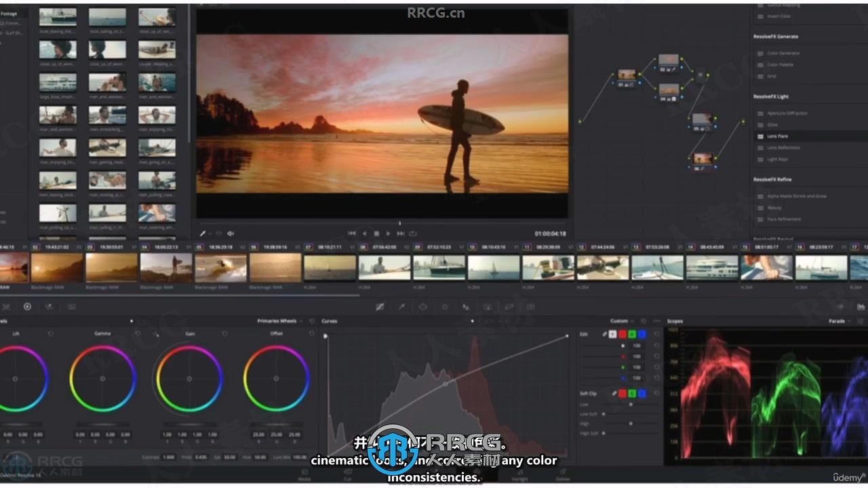Toggle the red curve channel
The height and width of the screenshot is (488, 868).
pyautogui.click(x=623, y=333)
